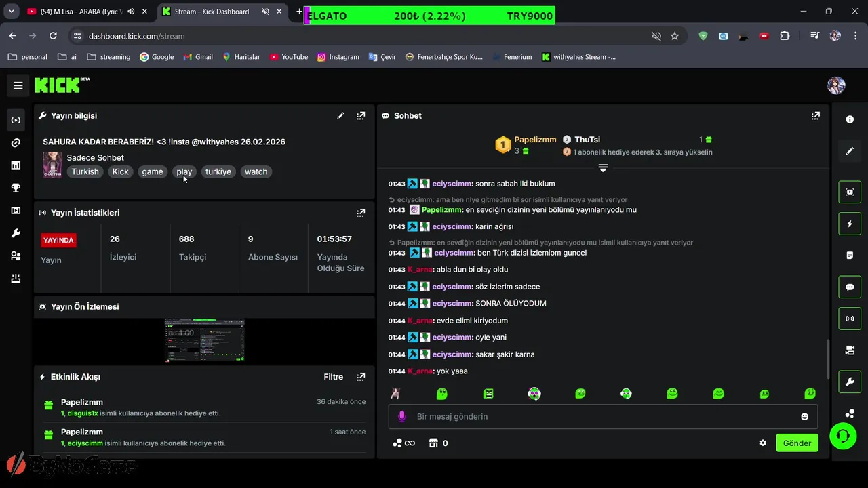
Task: Click the document notes icon in right bar
Action: click(x=850, y=256)
